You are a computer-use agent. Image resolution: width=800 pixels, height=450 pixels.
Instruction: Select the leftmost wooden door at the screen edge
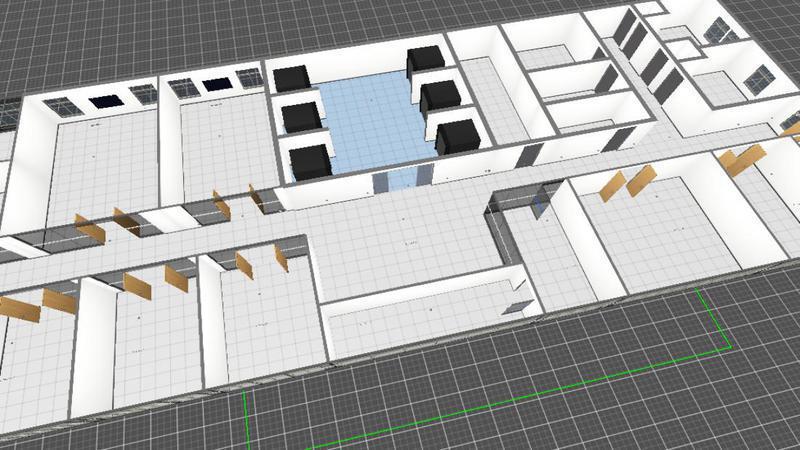(x=20, y=309)
